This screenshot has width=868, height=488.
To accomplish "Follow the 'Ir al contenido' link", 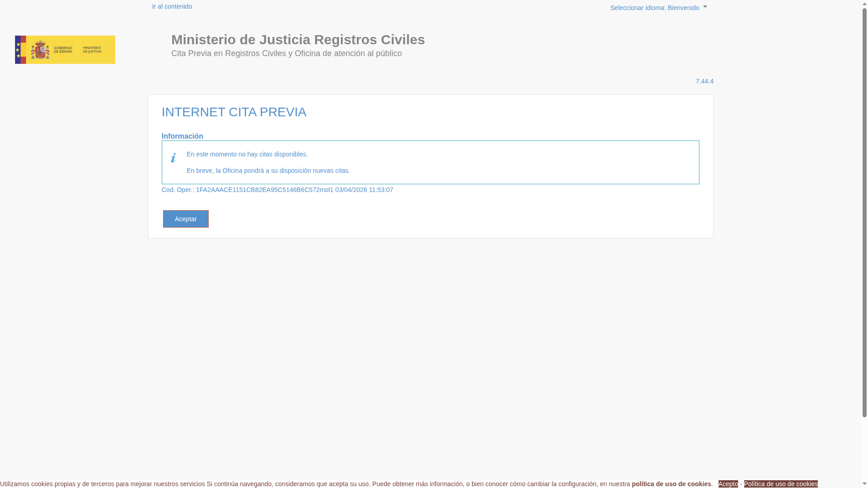I will (172, 6).
